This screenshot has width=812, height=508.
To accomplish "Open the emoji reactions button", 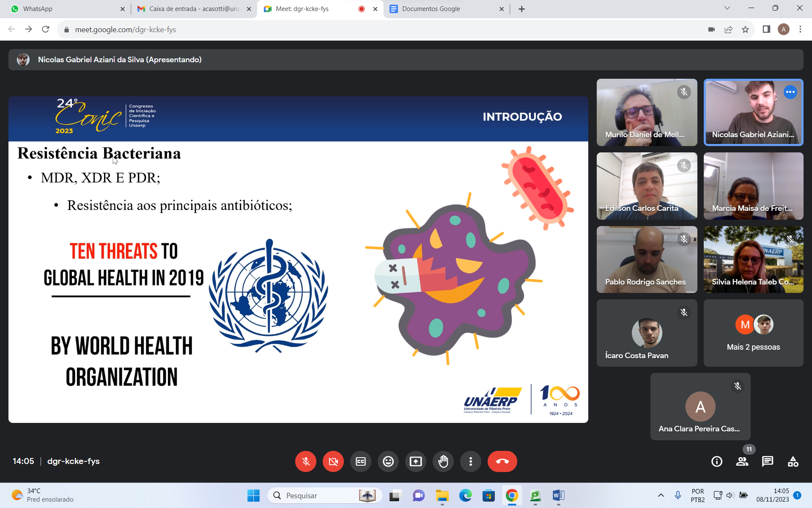I will 388,461.
